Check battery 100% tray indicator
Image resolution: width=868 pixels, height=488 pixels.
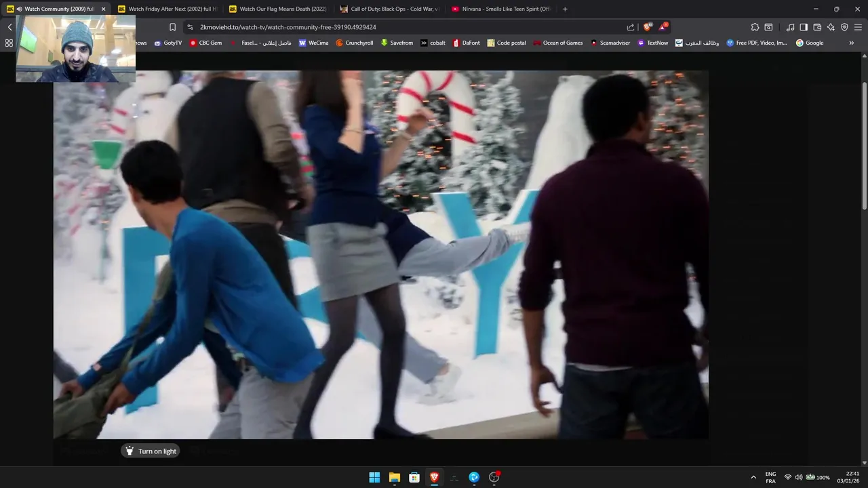tap(818, 477)
